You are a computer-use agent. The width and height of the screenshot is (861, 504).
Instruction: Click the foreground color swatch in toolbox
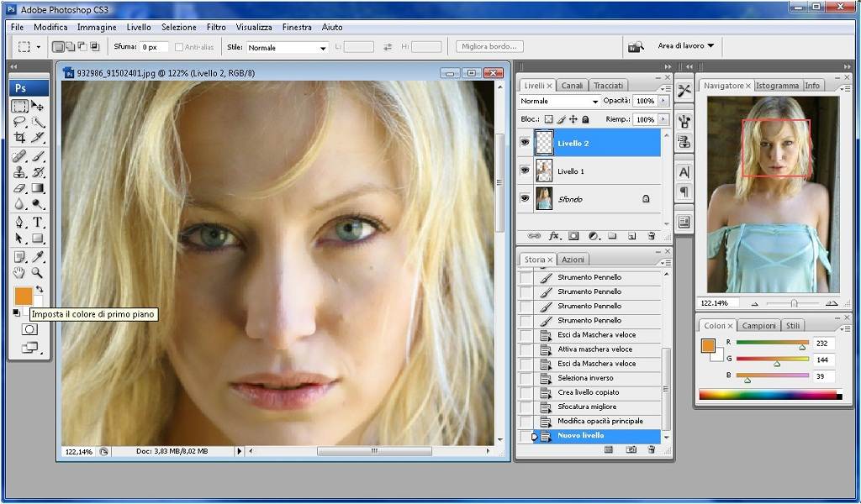point(23,296)
